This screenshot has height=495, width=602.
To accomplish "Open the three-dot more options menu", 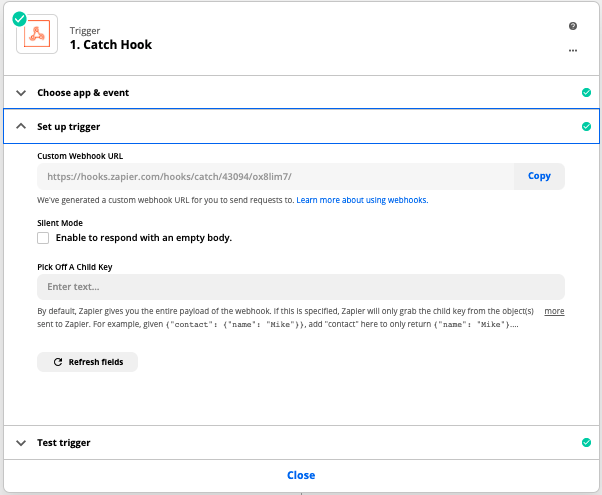I will pos(572,50).
